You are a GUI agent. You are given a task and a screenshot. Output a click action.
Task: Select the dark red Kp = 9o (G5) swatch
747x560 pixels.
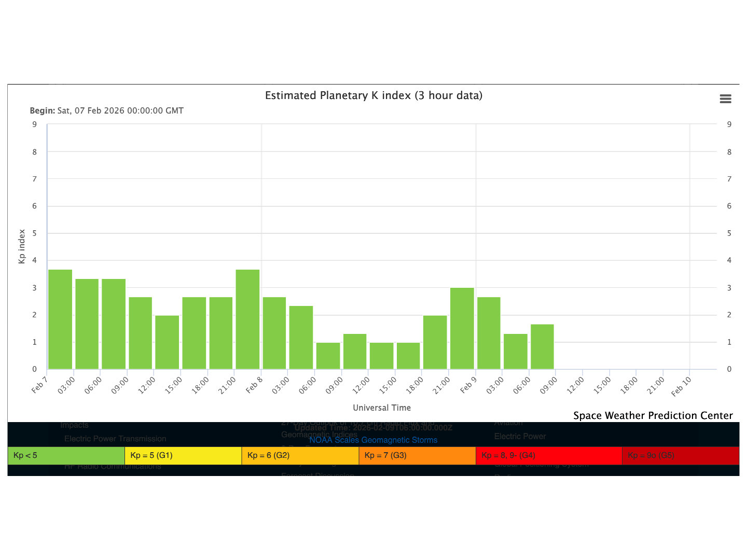click(680, 456)
